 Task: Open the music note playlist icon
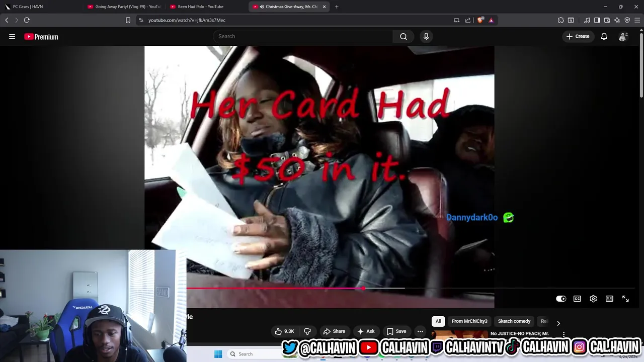587,20
